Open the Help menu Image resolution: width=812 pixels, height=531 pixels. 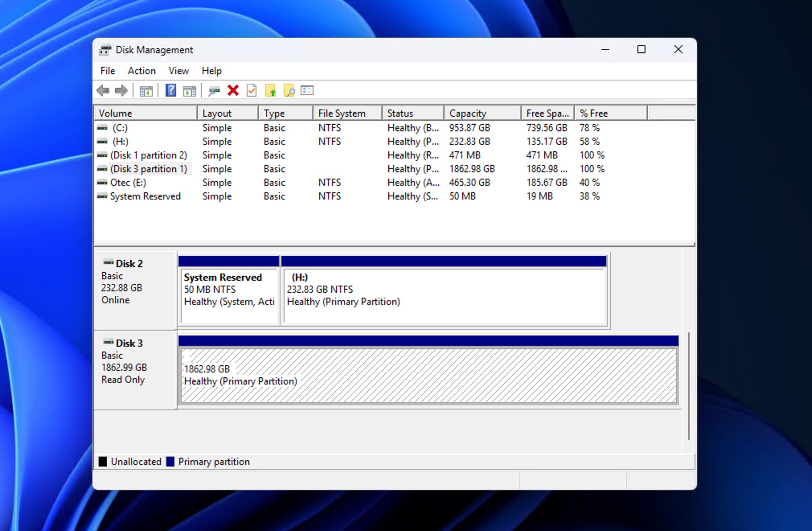211,71
